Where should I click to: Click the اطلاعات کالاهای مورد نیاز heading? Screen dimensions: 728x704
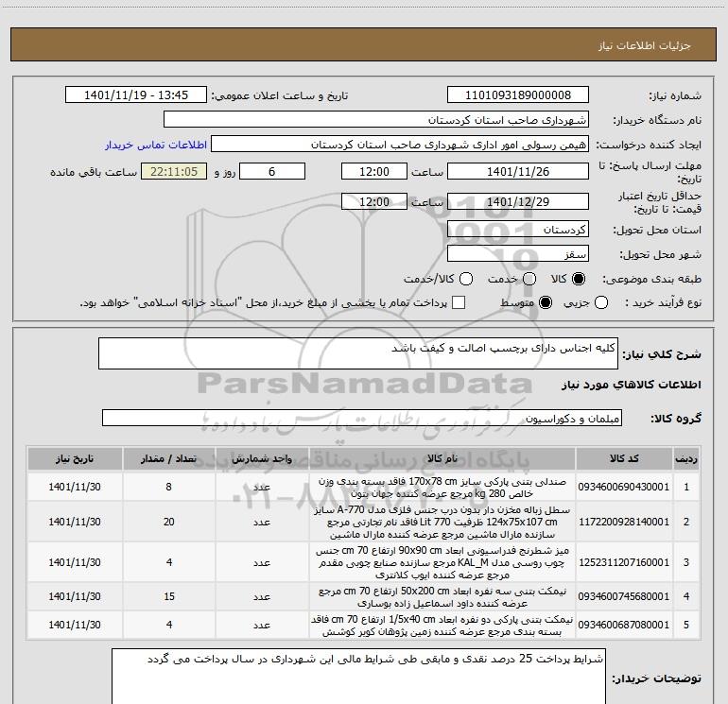(x=631, y=385)
